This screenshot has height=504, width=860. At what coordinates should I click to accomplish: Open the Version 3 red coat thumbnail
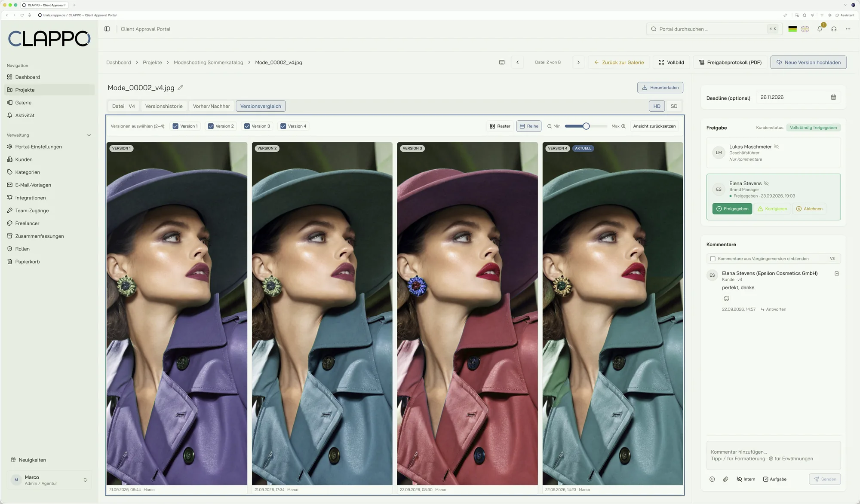tap(467, 314)
